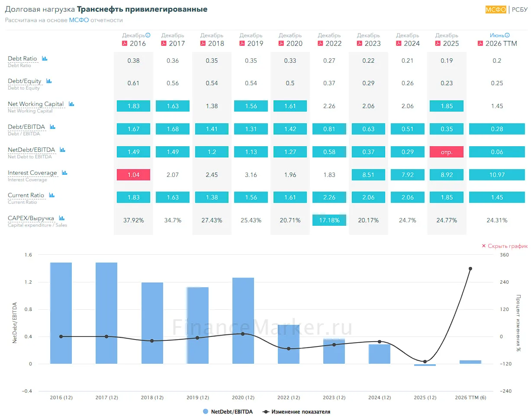Viewport: 531px width, 420px height.
Task: Open the PDF report icon for 2024
Action: (399, 43)
